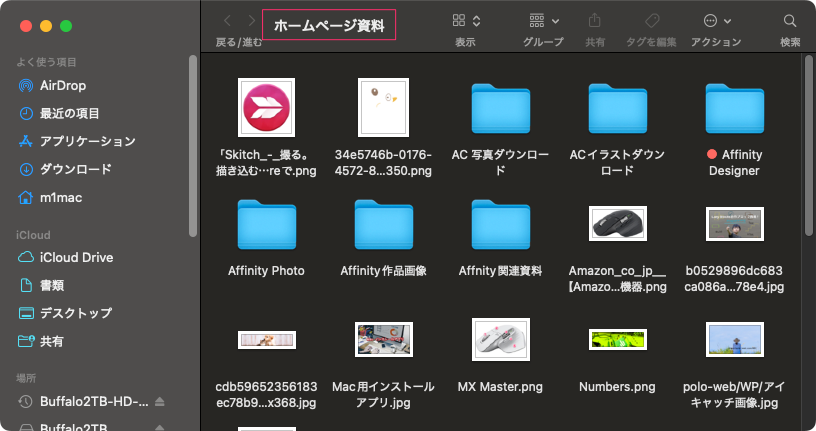Screen dimensions: 816x431
Task: Open the Finder search magnifier
Action: click(x=790, y=21)
